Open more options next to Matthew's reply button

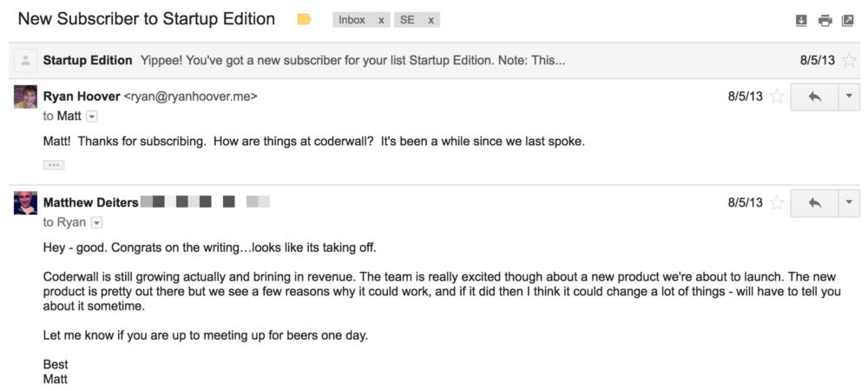pyautogui.click(x=849, y=202)
